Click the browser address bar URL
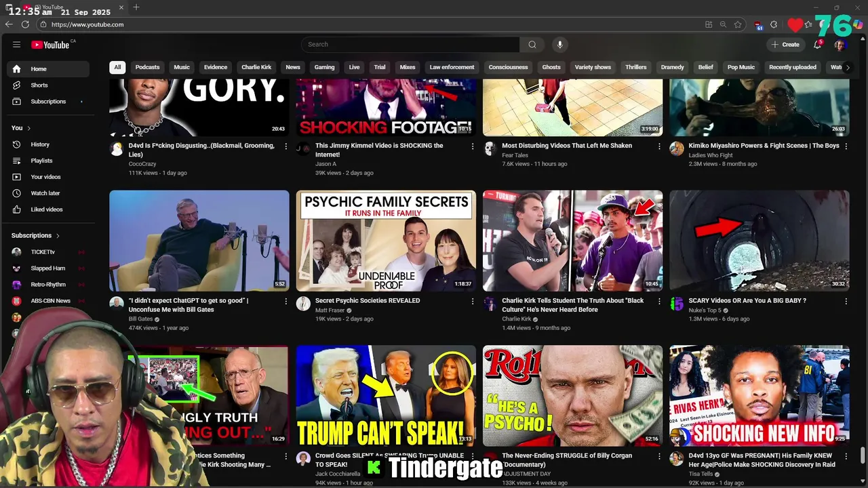This screenshot has width=868, height=488. click(87, 24)
